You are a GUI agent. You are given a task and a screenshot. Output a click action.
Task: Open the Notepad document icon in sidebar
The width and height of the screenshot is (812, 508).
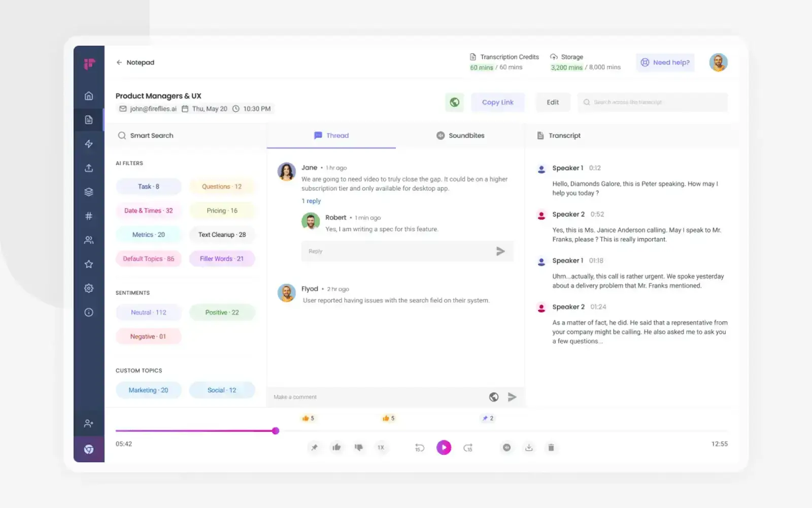tap(89, 120)
